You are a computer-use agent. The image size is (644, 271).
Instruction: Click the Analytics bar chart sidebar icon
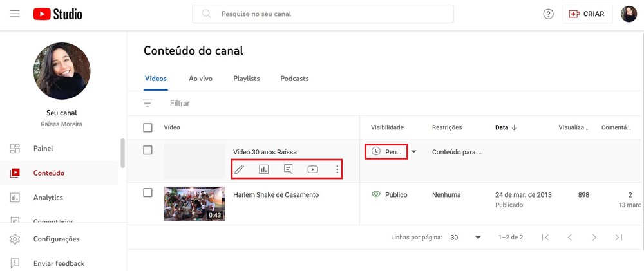[15, 198]
